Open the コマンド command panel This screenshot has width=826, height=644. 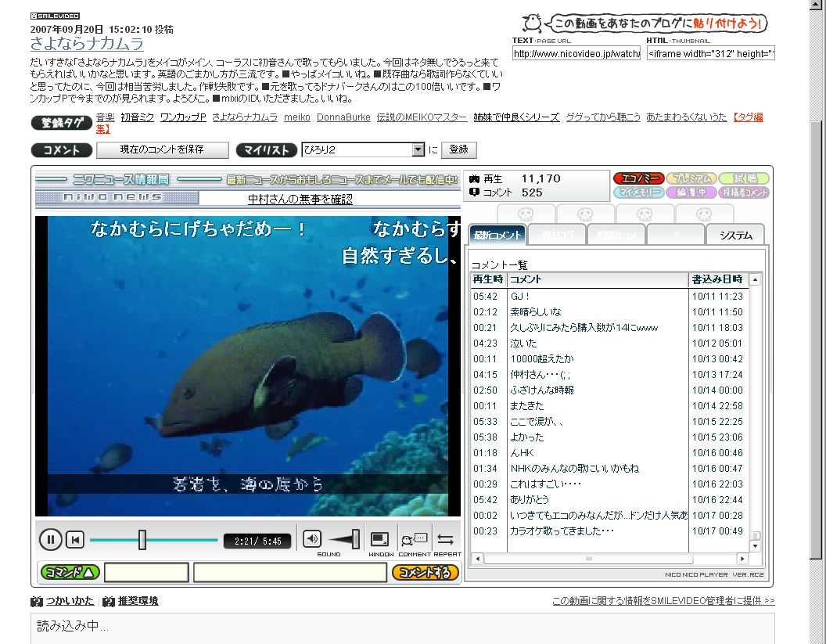70,572
